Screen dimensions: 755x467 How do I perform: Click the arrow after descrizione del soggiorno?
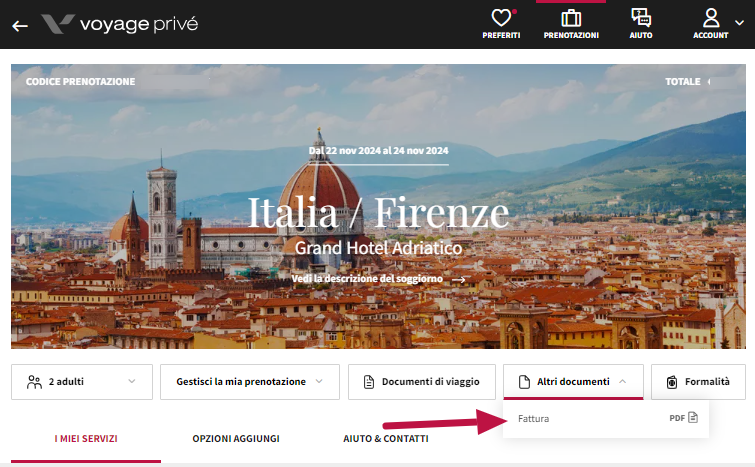coord(459,280)
